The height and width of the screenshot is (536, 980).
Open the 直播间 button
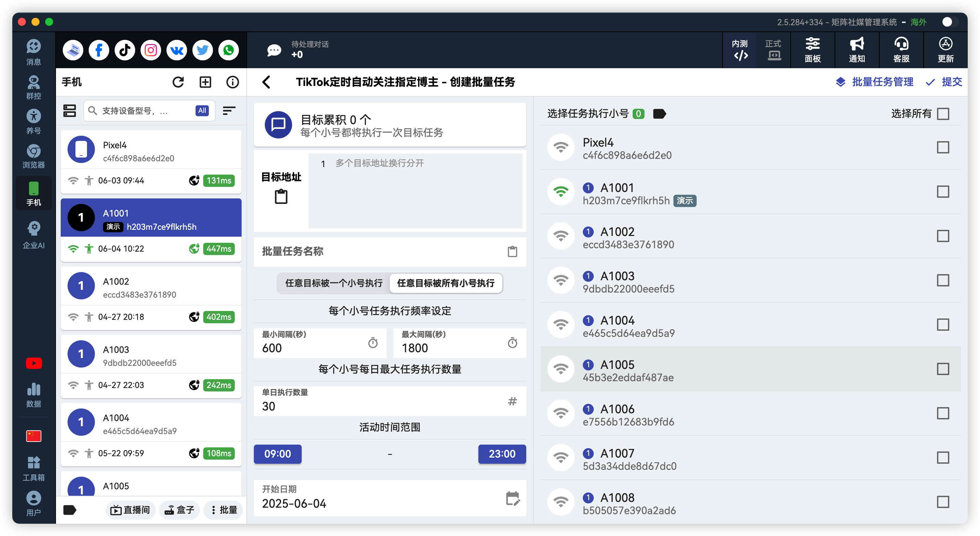click(x=130, y=510)
